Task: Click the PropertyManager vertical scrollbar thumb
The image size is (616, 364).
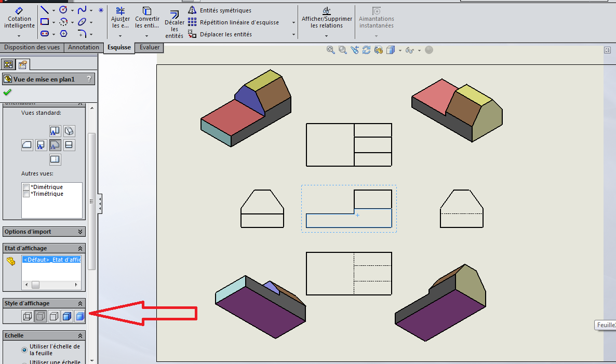Action: [91, 201]
